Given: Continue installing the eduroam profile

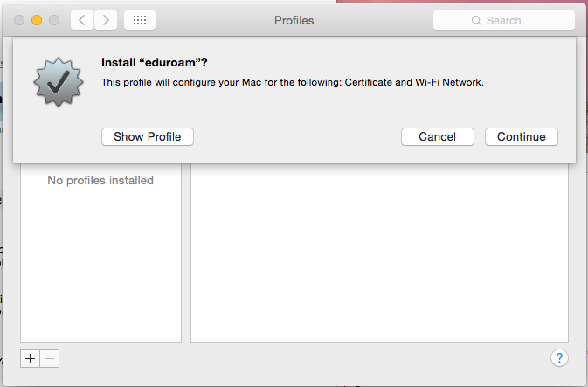Looking at the screenshot, I should pyautogui.click(x=521, y=136).
